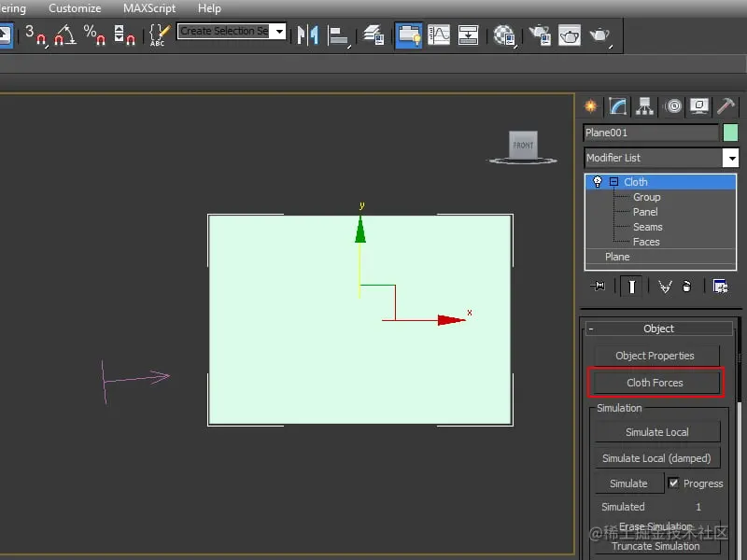Click the Render Production teapot icon
The height and width of the screenshot is (560, 747).
point(600,35)
